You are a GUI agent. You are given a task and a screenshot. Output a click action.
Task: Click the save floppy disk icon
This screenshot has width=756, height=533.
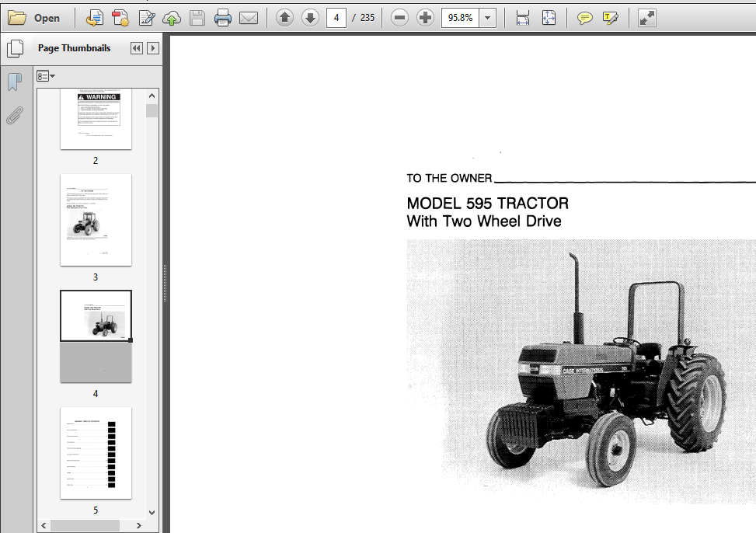point(197,19)
